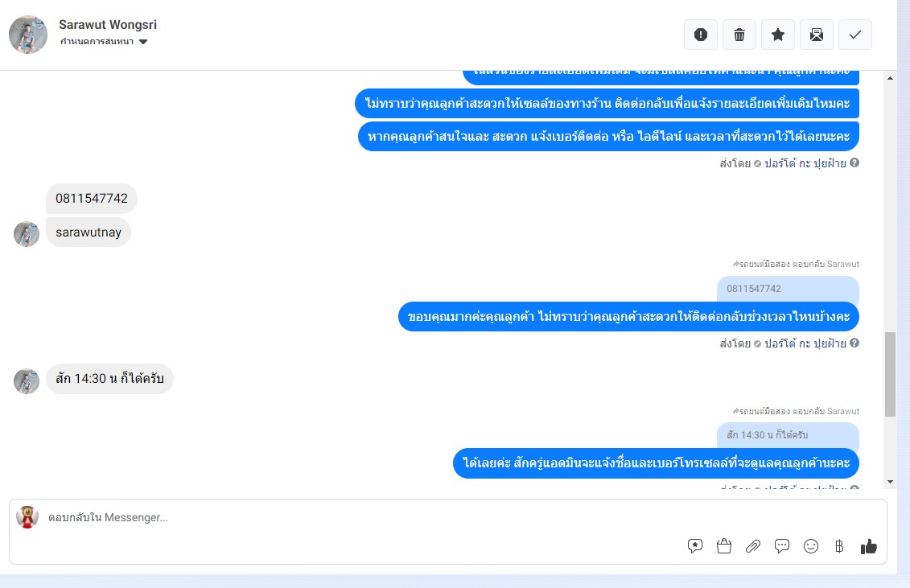Screen dimensions: 910x588
Task: Mark conversation as unread with envelope icon
Action: [817, 35]
